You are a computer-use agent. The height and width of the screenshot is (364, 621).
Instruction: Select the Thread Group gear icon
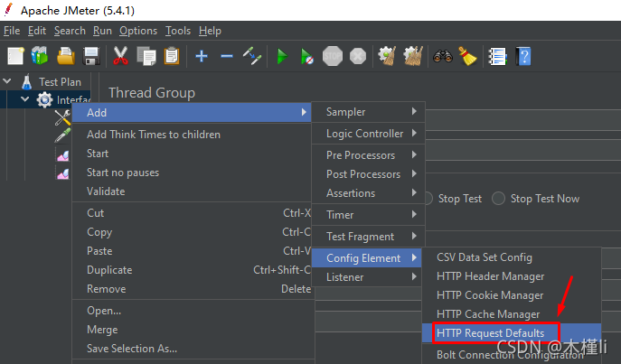(x=44, y=99)
